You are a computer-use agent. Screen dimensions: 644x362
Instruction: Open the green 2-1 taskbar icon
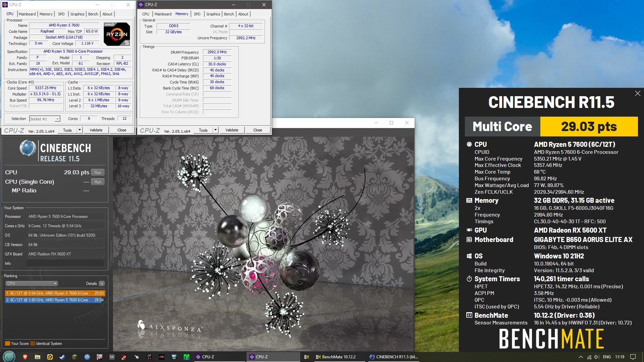pos(186,357)
